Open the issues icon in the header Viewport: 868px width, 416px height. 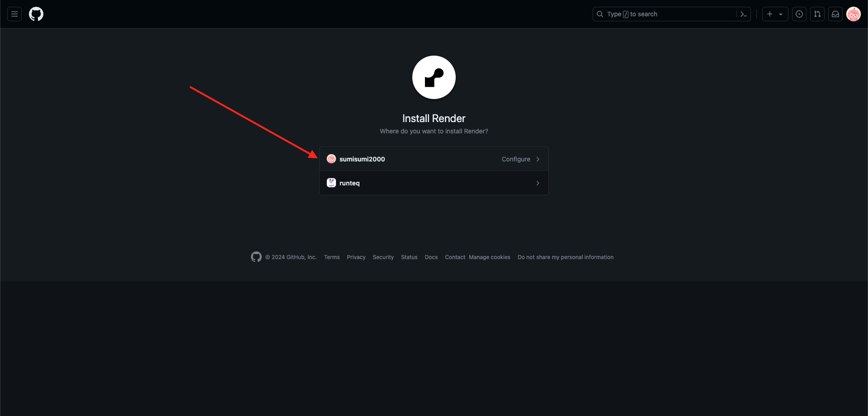tap(799, 14)
